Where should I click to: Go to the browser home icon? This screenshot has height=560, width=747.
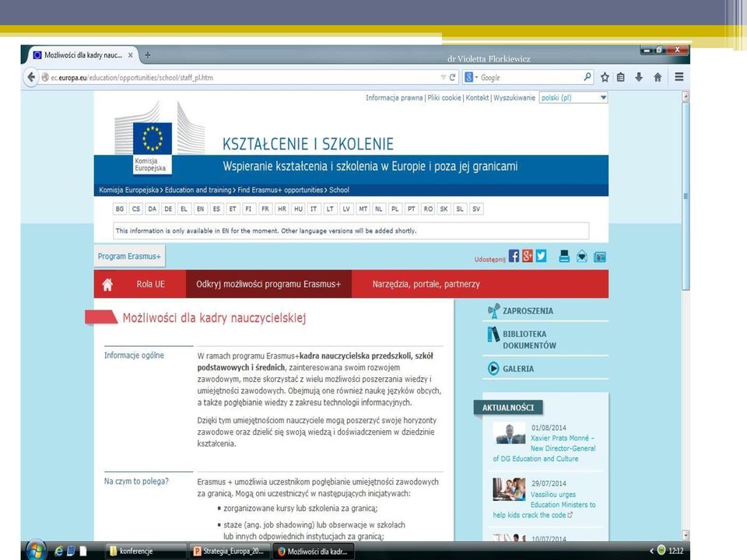pyautogui.click(x=658, y=77)
